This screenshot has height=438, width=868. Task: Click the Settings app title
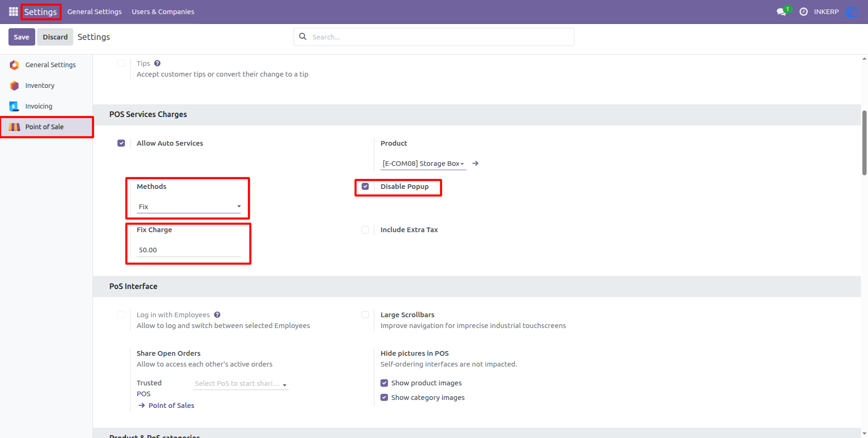(x=40, y=12)
